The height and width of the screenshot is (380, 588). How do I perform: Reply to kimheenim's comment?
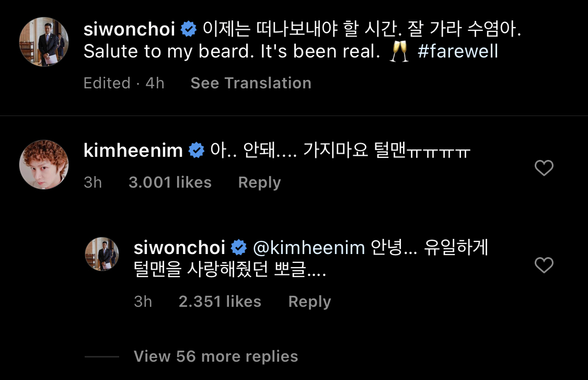259,183
